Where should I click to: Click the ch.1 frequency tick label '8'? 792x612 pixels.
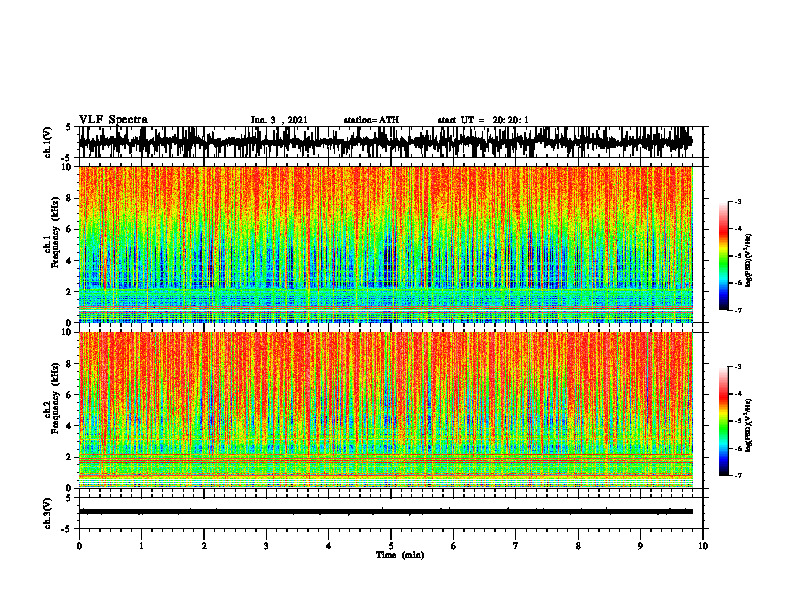70,198
